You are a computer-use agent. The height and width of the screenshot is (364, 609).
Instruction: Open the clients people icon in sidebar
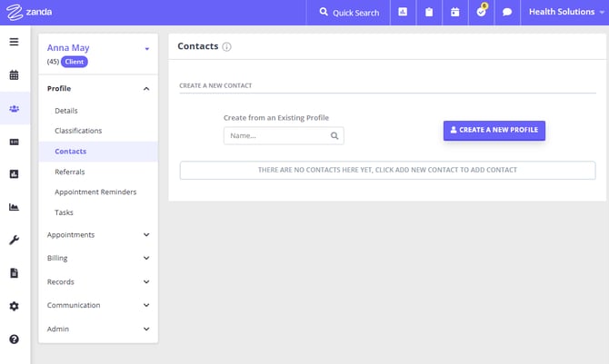tap(14, 109)
